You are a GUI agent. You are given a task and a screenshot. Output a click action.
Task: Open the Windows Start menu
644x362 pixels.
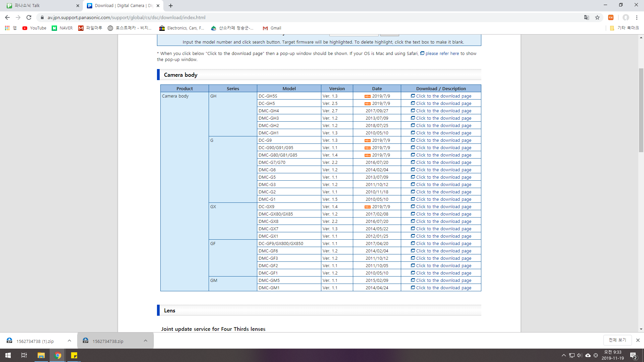(x=8, y=355)
